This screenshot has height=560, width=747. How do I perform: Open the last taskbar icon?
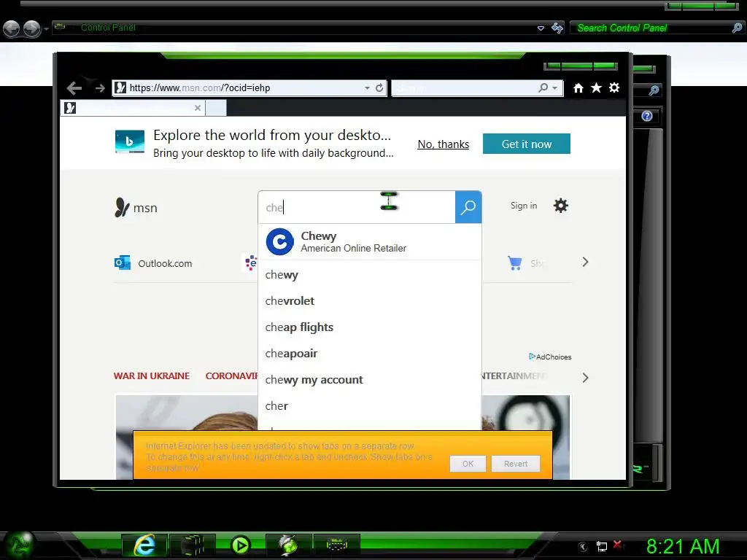click(x=337, y=545)
